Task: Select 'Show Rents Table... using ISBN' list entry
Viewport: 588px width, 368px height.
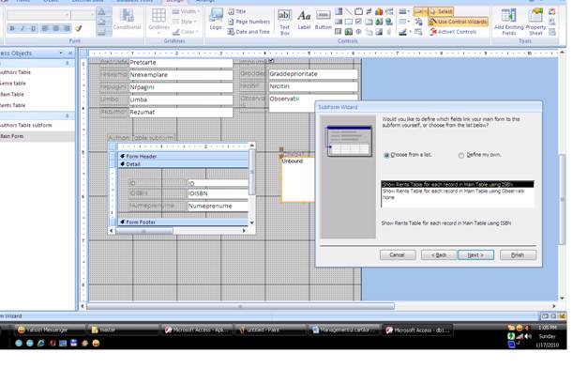Action: pyautogui.click(x=458, y=184)
